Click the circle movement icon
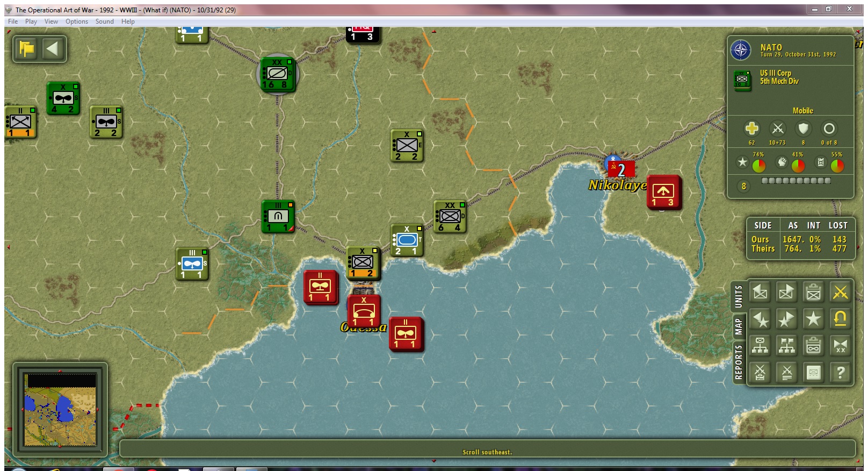The width and height of the screenshot is (868, 471). (x=829, y=129)
